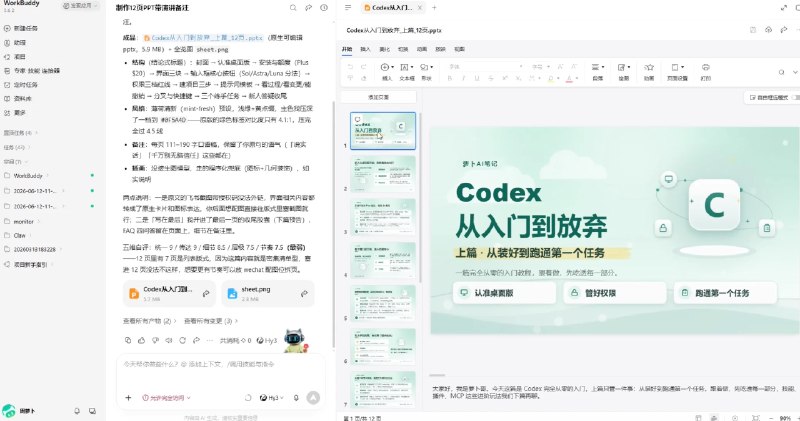
Task: Switch to the second ribbon tab
Action: (365, 49)
